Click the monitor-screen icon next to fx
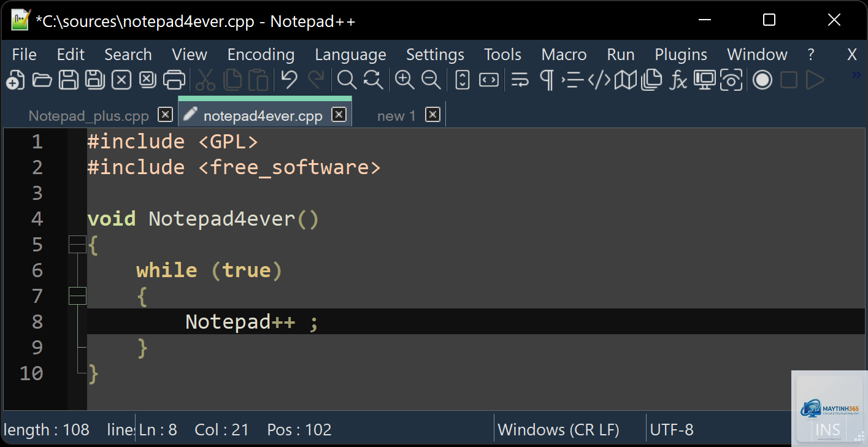Viewport: 868px width, 447px height. (x=705, y=80)
